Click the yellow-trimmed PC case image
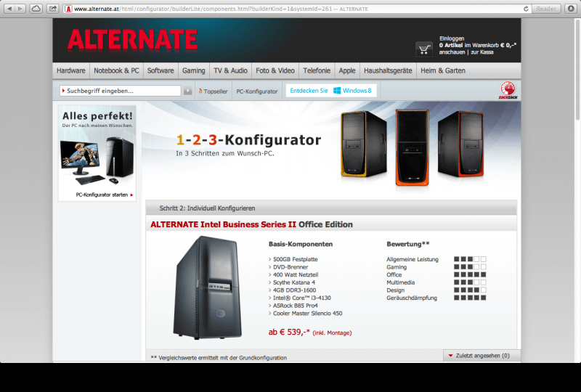Viewport: 581px width, 392px height. point(364,144)
